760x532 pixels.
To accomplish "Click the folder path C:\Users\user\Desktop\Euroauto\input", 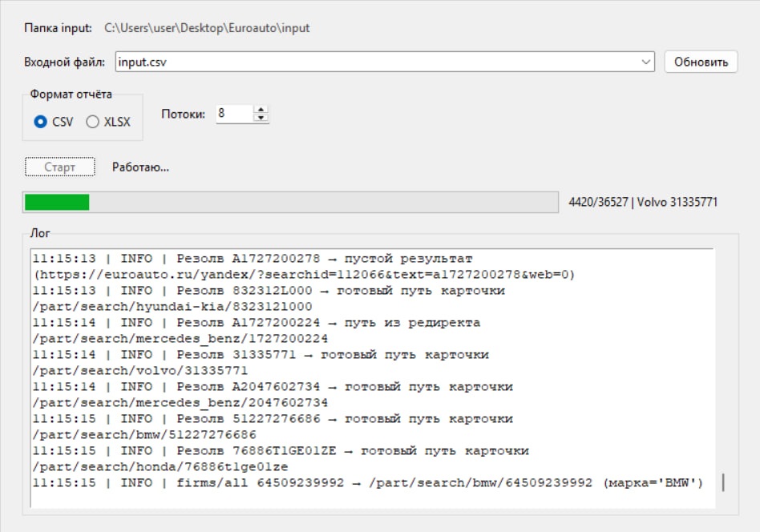I will pyautogui.click(x=207, y=28).
